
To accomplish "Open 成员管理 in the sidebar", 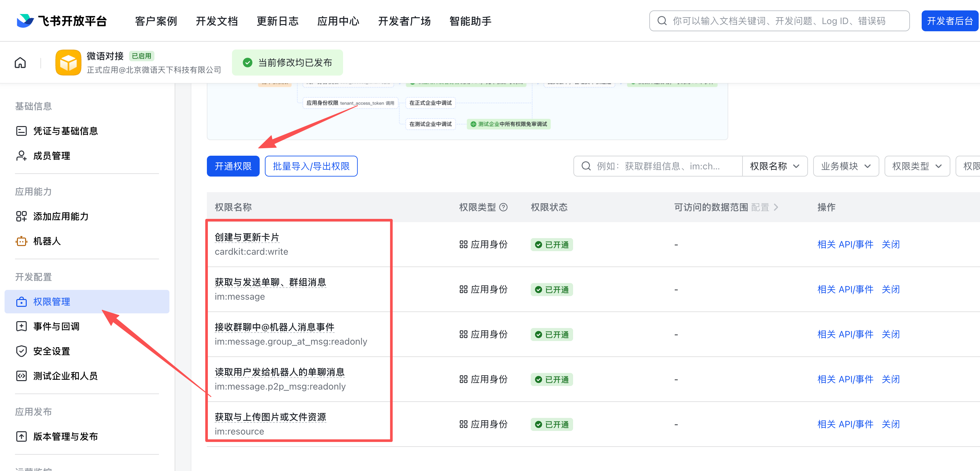I will click(x=51, y=156).
